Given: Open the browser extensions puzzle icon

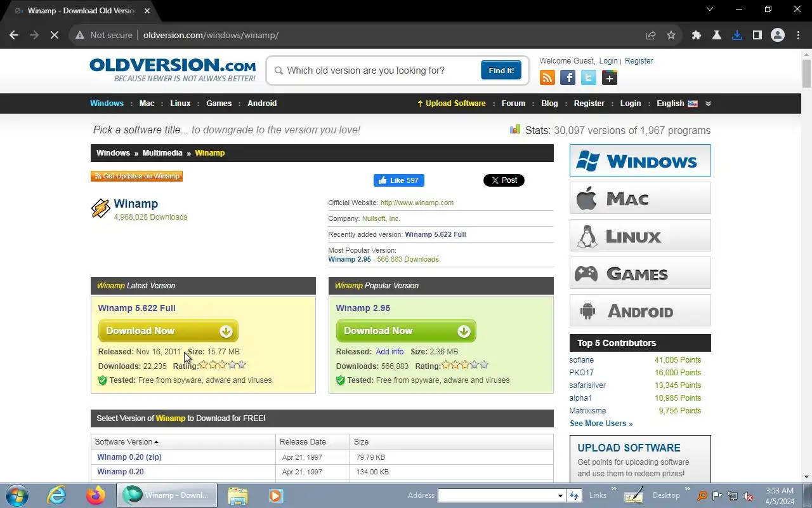Looking at the screenshot, I should tap(697, 35).
